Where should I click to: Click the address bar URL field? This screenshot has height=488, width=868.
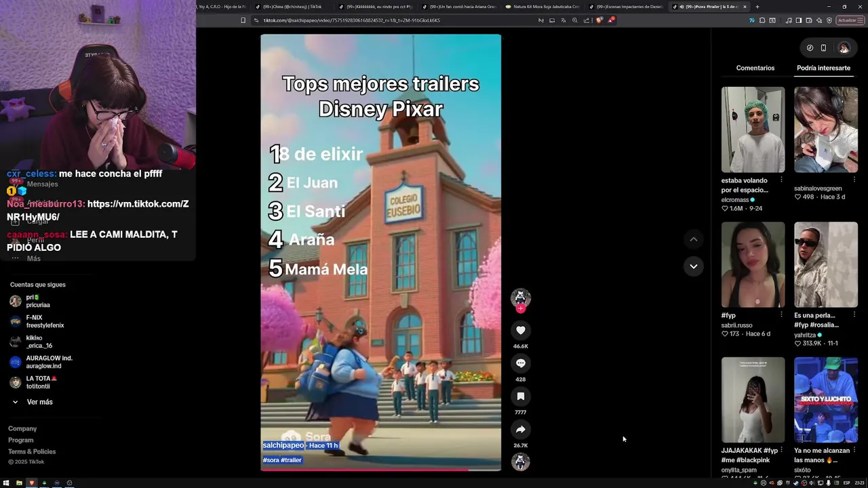tap(393, 20)
